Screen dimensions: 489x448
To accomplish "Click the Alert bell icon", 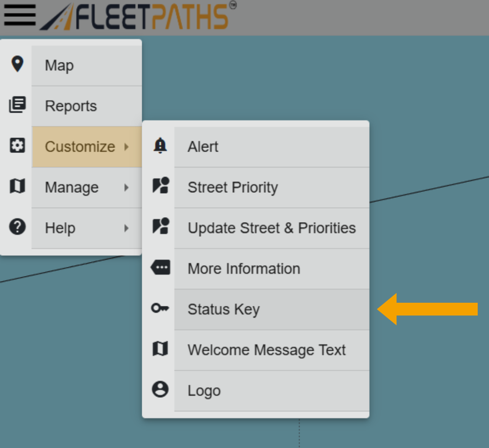I will (160, 146).
